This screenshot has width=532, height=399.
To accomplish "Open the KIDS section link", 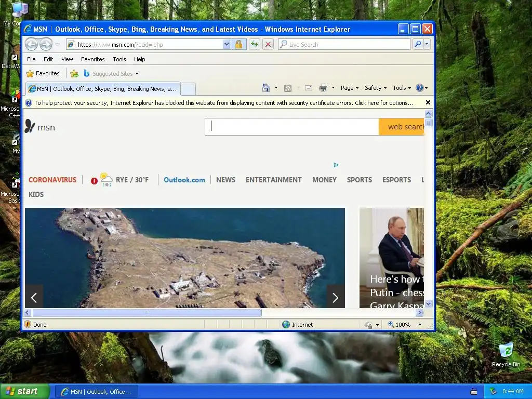I will tap(36, 194).
